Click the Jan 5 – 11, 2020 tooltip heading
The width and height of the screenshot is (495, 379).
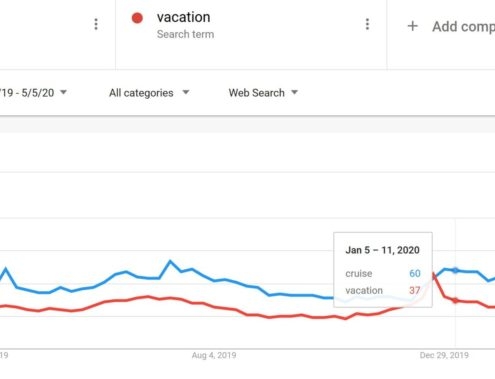[x=382, y=250]
